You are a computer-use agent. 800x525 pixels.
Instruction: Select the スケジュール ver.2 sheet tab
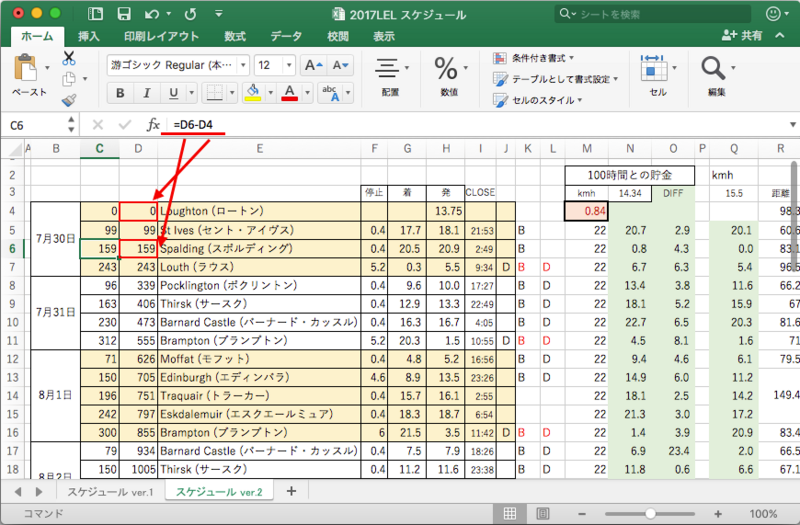219,492
